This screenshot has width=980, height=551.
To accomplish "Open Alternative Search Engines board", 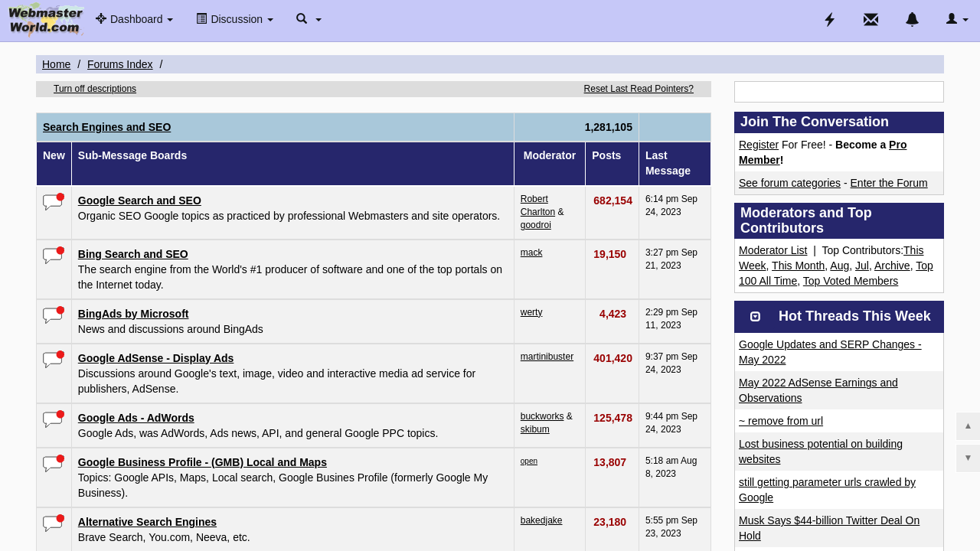I will click(147, 522).
